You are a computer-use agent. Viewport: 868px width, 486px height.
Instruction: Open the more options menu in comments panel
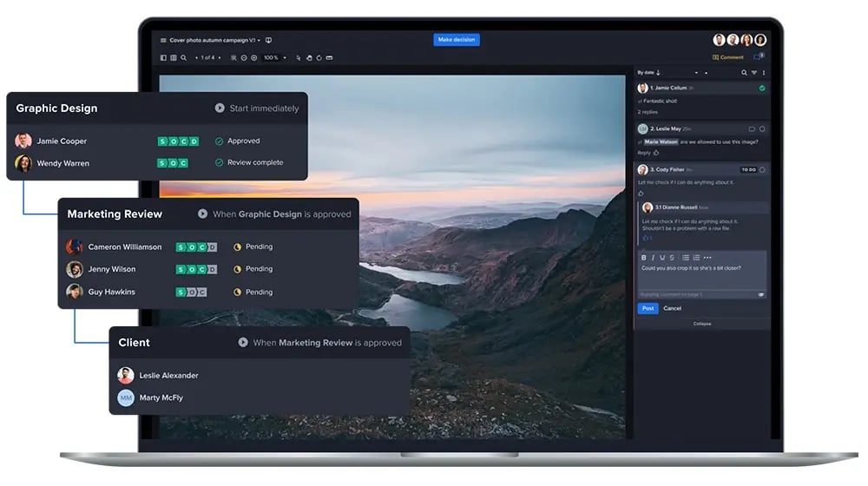click(764, 73)
